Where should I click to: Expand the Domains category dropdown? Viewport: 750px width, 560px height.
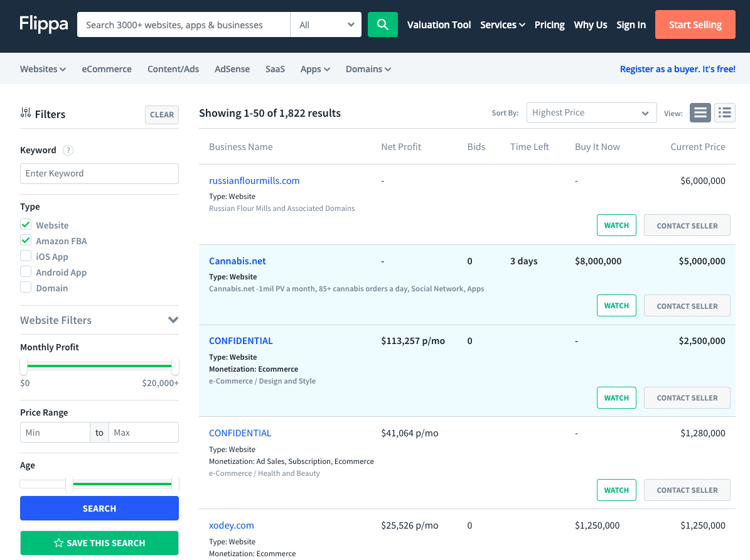point(368,69)
